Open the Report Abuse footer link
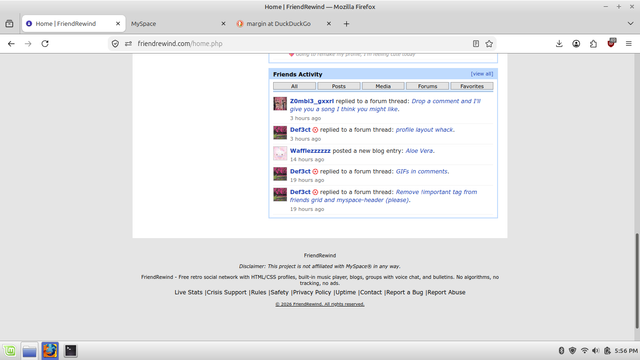The width and height of the screenshot is (640, 360). tap(447, 292)
